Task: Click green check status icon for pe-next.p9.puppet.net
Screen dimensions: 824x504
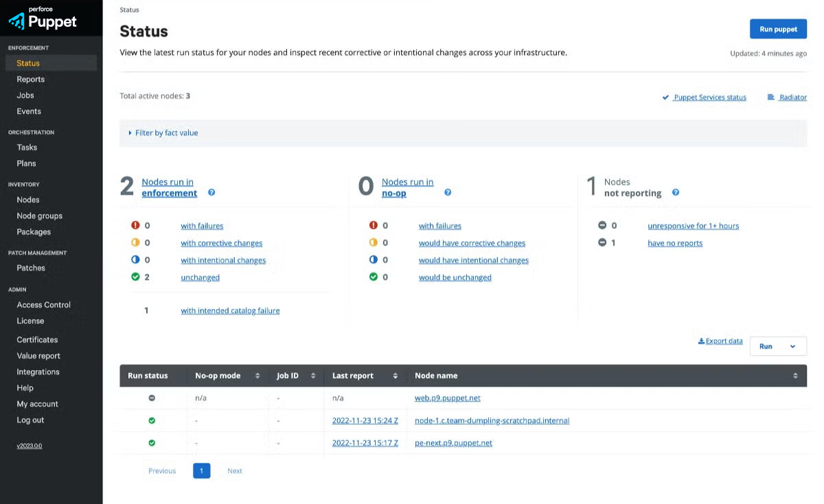Action: pyautogui.click(x=152, y=443)
